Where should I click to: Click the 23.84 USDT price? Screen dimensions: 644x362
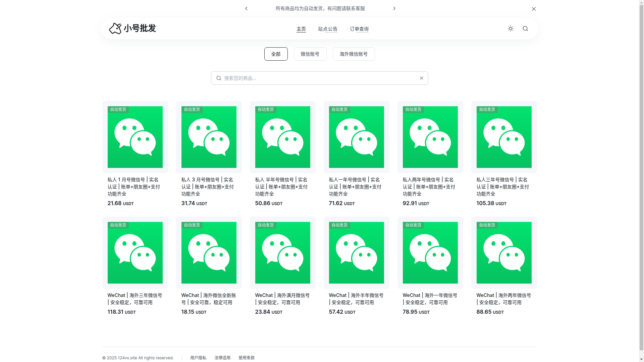coord(269,312)
